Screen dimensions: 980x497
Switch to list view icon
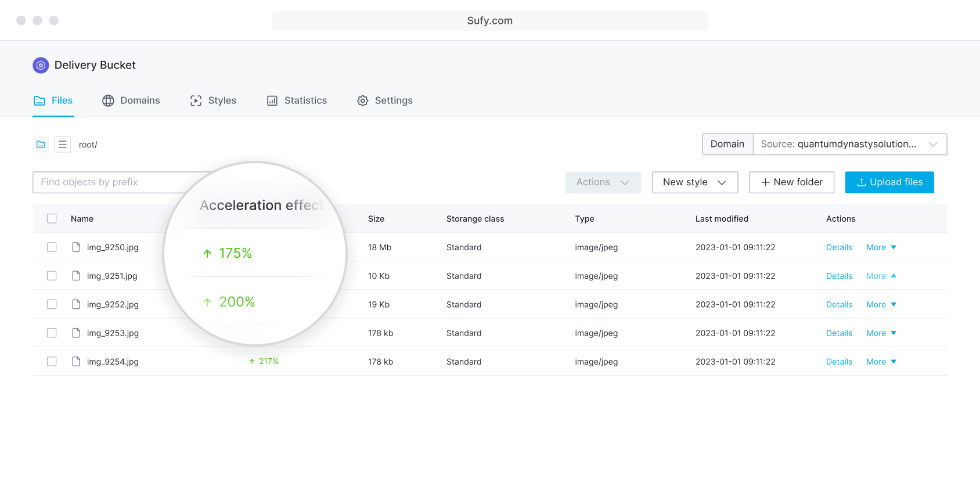point(63,144)
